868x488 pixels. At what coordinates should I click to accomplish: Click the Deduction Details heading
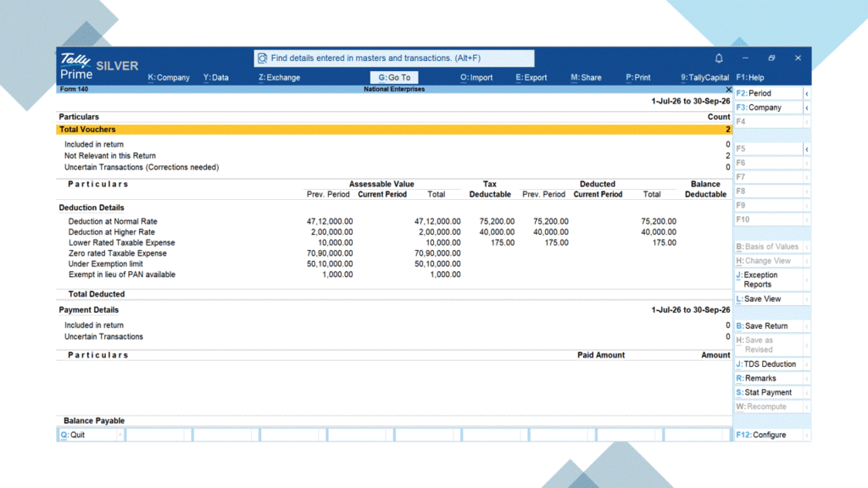point(92,208)
